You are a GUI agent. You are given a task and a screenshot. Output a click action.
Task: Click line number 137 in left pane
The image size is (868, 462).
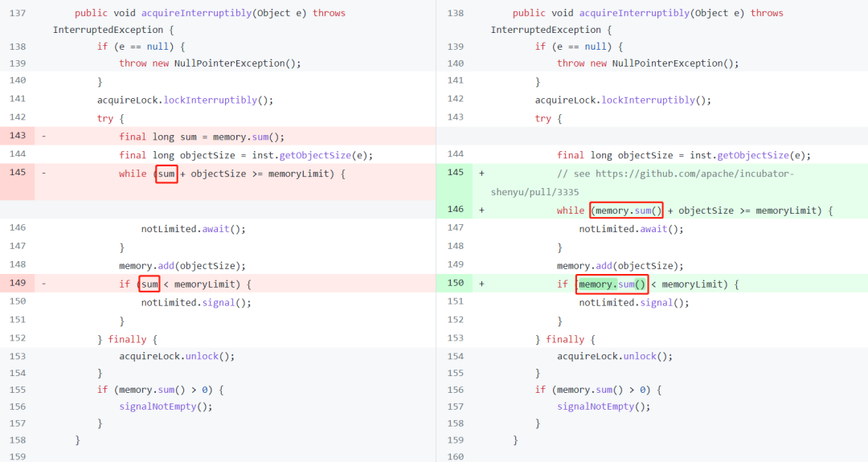coord(18,13)
